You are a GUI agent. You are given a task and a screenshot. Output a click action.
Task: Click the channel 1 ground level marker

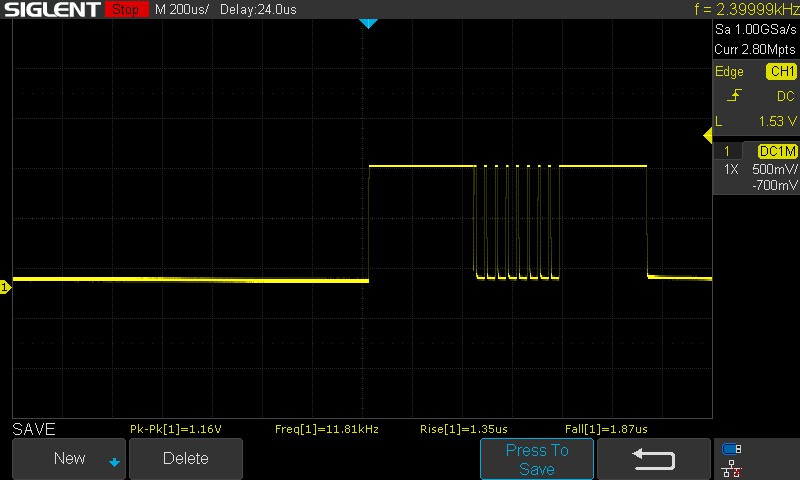[5, 287]
